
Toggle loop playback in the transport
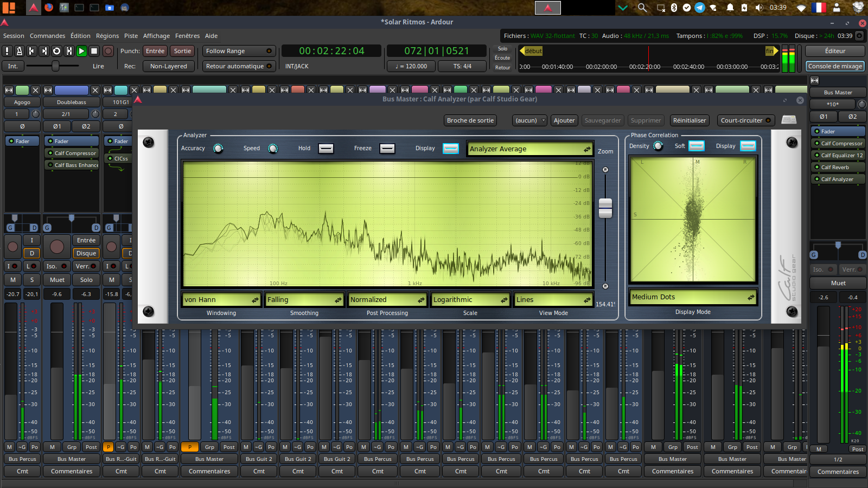click(x=56, y=51)
